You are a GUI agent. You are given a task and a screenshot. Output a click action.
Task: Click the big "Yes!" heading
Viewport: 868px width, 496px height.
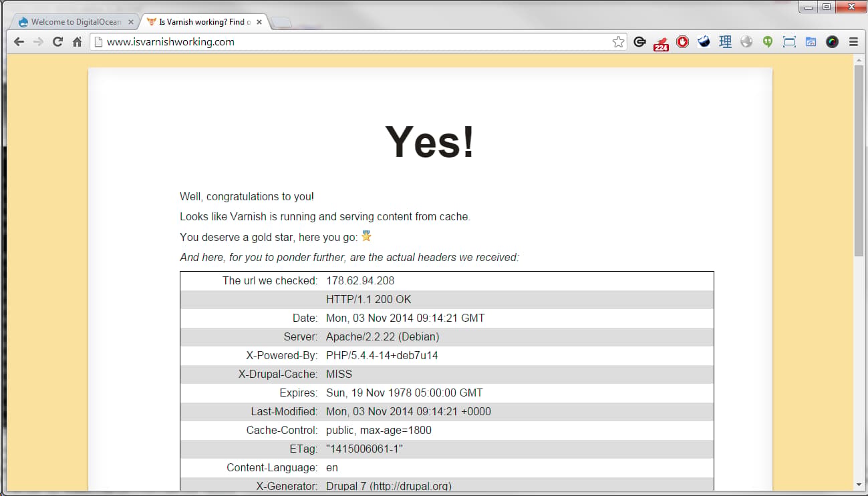(x=430, y=142)
